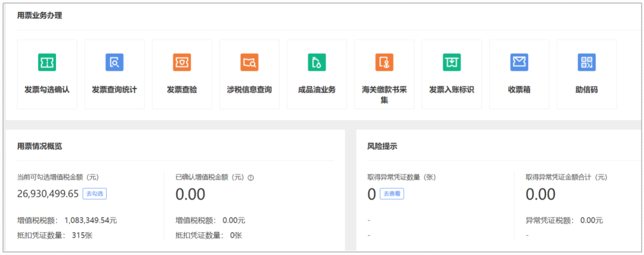
Task: Open the 发票查验 orange icon
Action: [182, 62]
